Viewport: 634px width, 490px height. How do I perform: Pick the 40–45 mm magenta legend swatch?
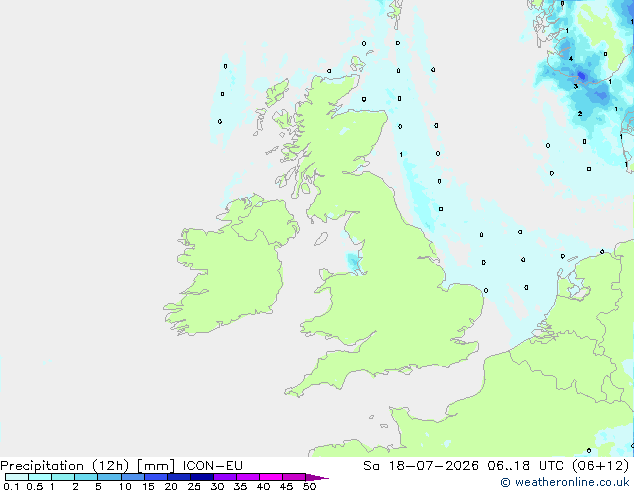pyautogui.click(x=271, y=477)
